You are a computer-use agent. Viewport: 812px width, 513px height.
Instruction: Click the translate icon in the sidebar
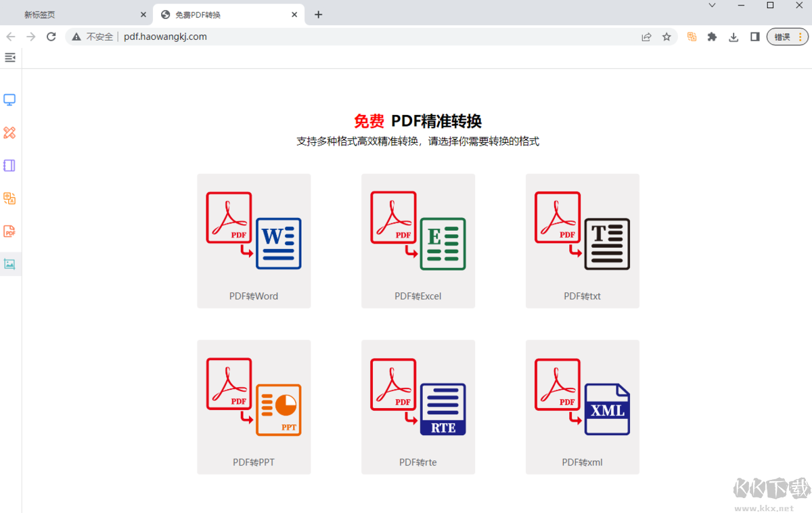[x=9, y=198]
